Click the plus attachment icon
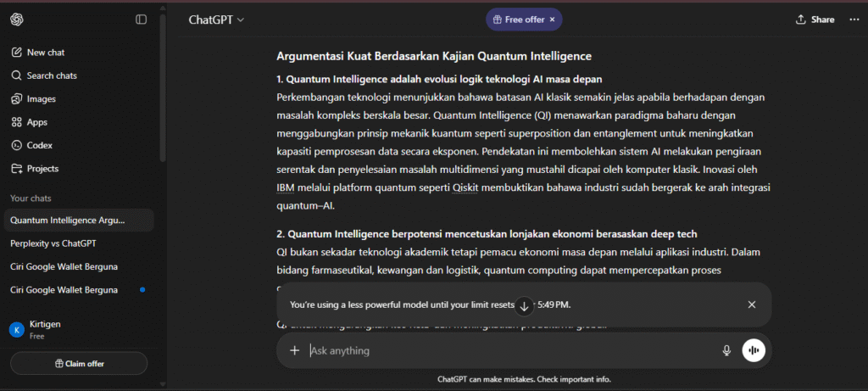 [294, 350]
